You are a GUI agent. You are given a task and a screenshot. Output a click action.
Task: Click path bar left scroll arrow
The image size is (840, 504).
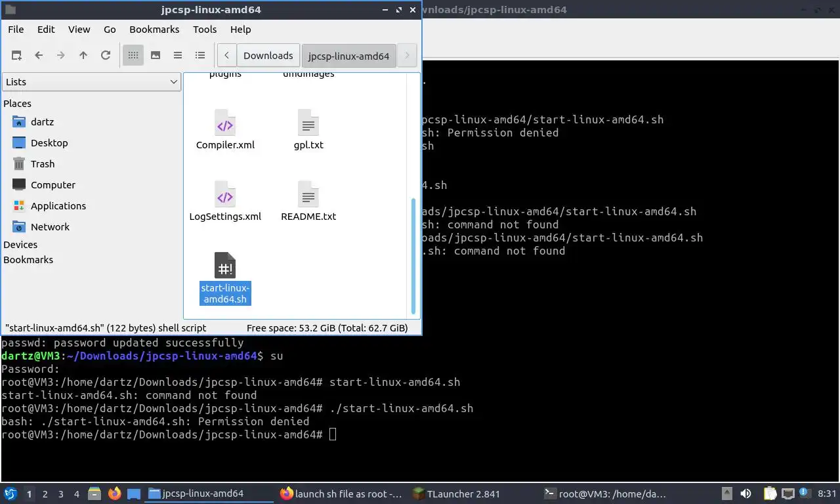(x=226, y=56)
